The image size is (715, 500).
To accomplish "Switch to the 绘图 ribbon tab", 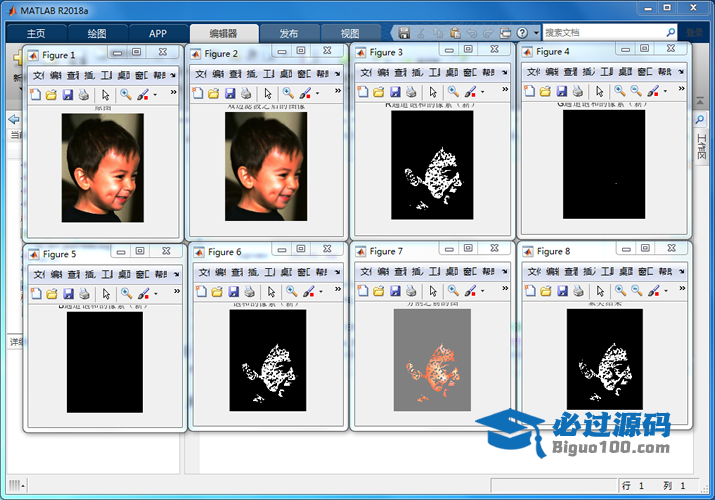I will [96, 33].
